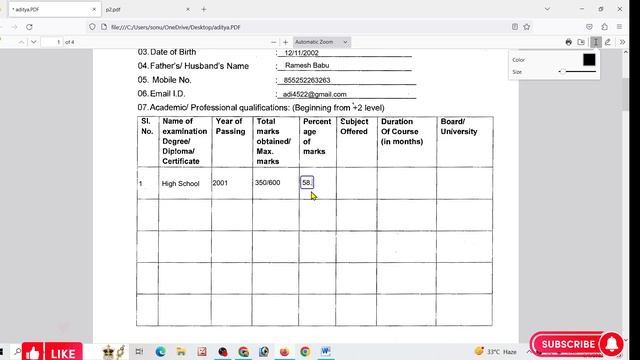
Task: Click the 855252263263 mobile number
Action: click(307, 80)
